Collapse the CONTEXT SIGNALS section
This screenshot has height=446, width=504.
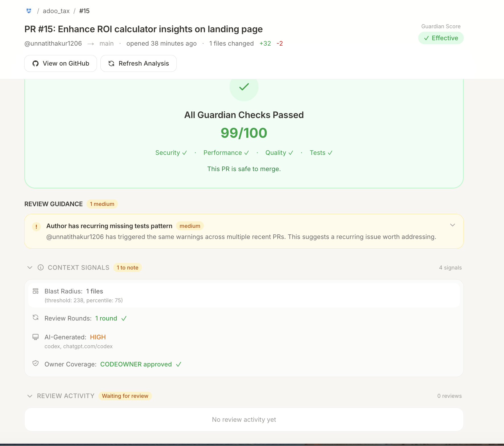[x=30, y=267]
